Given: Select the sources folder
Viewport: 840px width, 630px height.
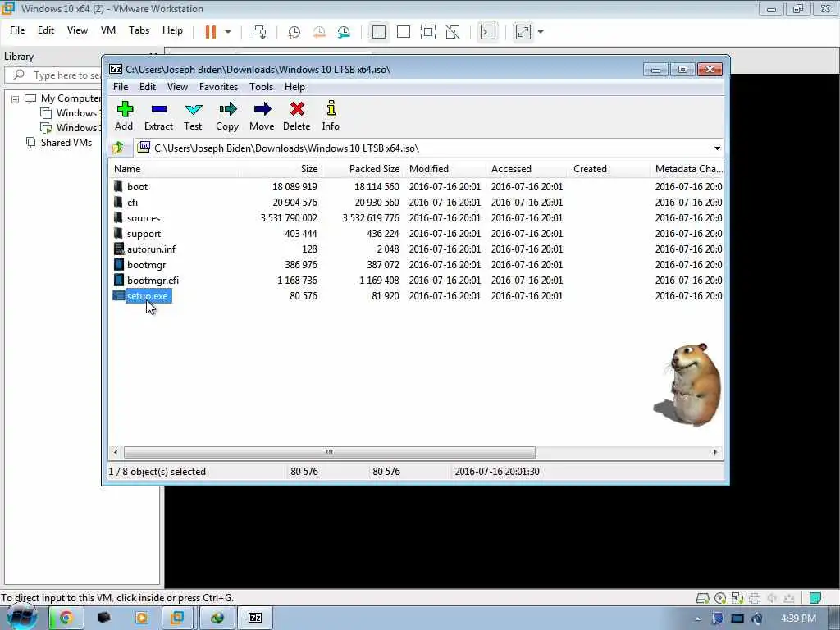Looking at the screenshot, I should 144,218.
